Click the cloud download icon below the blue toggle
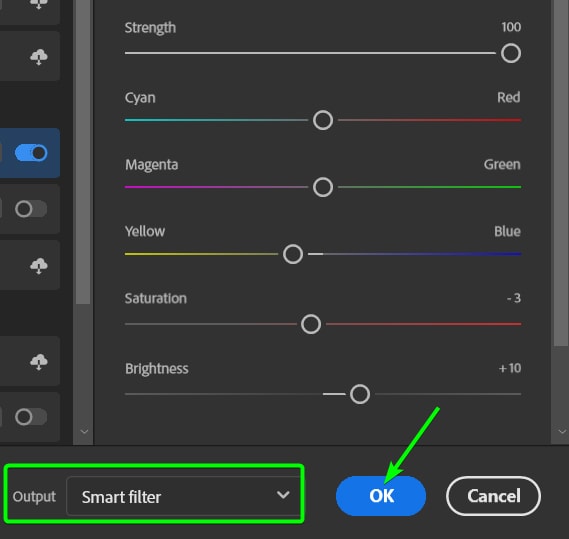 38,266
